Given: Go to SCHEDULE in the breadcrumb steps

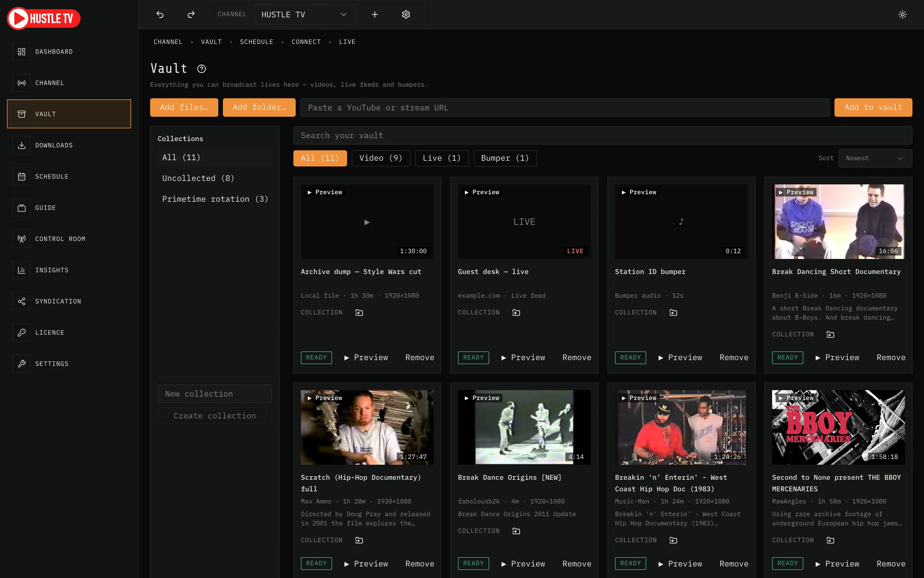Looking at the screenshot, I should click(257, 42).
